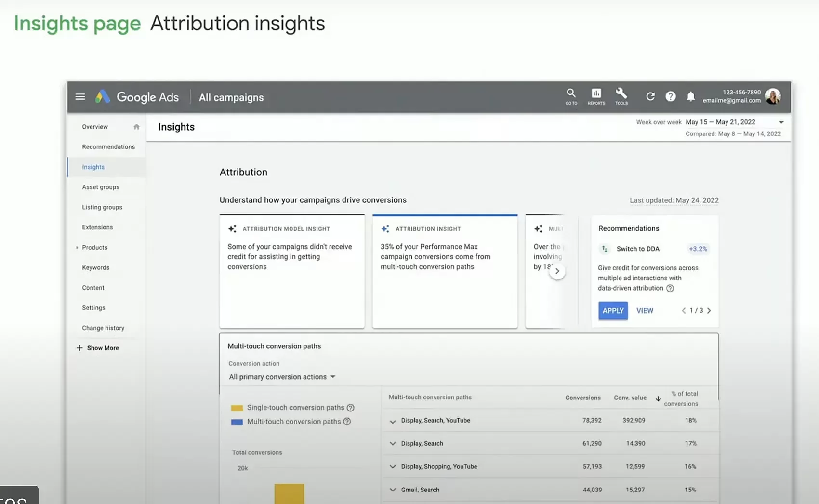Viewport: 819px width, 504px height.
Task: Click plus icon beside Show More
Action: point(79,348)
